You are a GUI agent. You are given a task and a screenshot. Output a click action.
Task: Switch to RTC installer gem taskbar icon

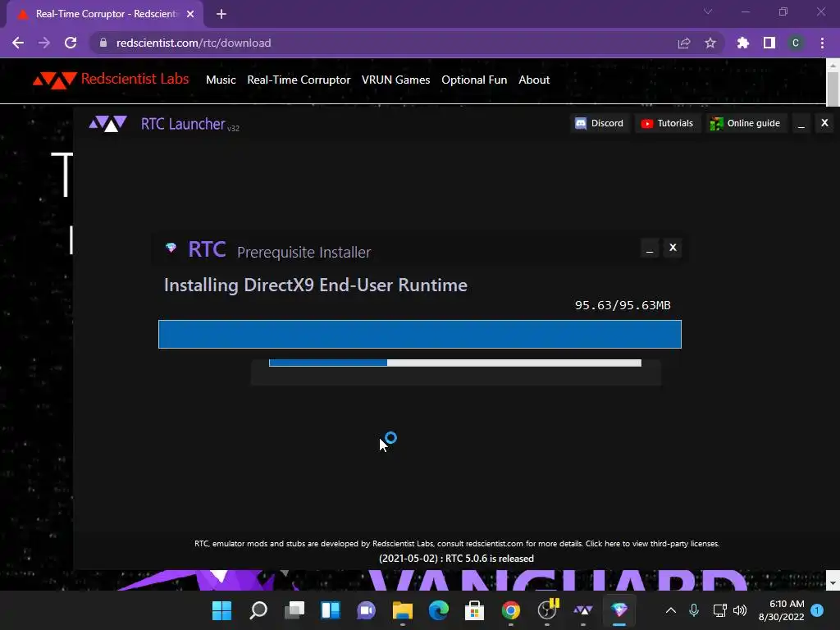(619, 610)
